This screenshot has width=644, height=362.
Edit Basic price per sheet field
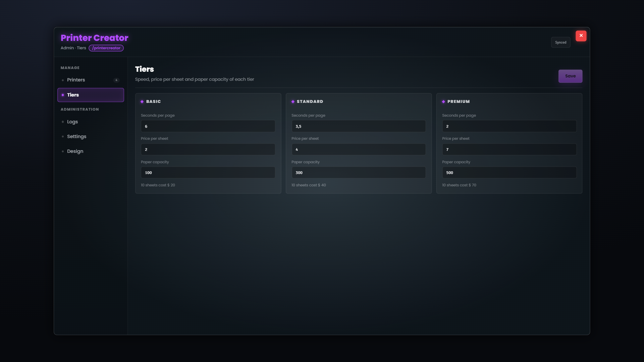208,149
